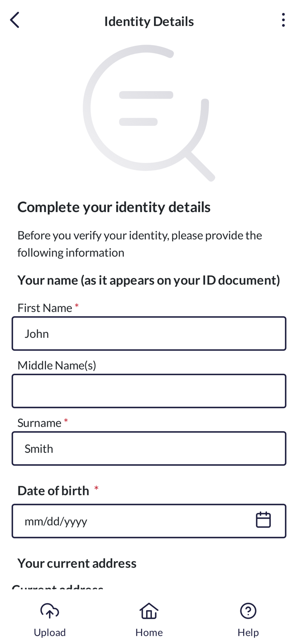Go back using the top-left arrow
298x644 pixels.
tap(15, 20)
